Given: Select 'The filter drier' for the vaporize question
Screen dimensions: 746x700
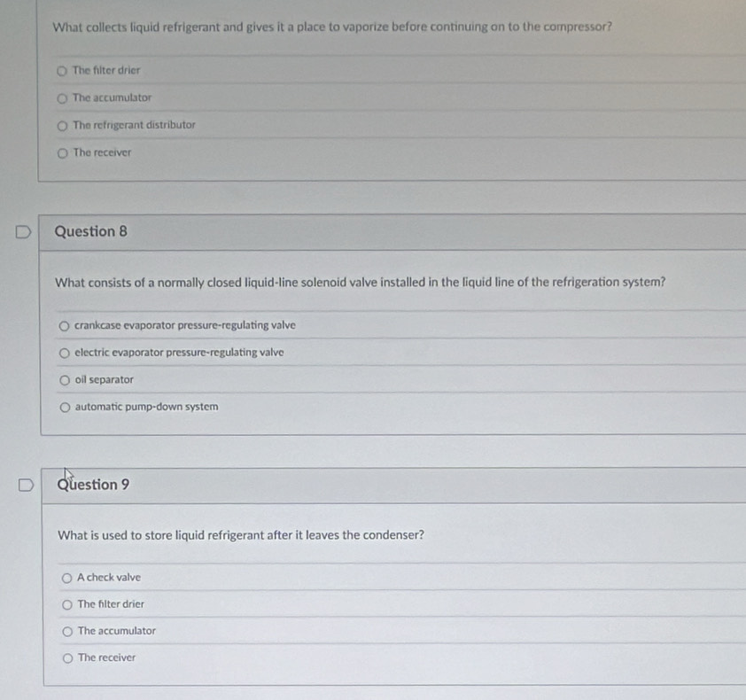Looking at the screenshot, I should [x=61, y=70].
